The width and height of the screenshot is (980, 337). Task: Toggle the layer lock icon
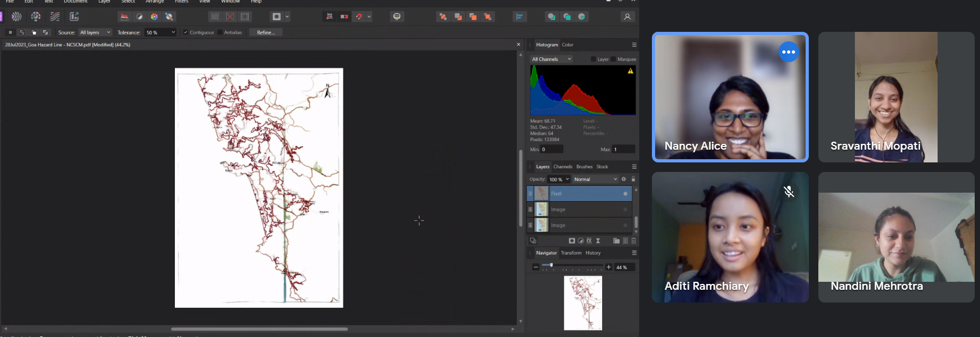pyautogui.click(x=633, y=179)
